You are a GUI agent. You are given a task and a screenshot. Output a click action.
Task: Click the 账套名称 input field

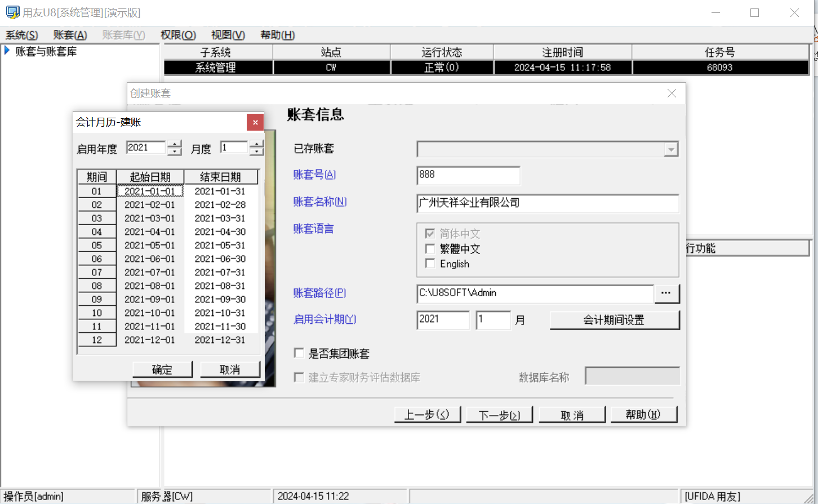pyautogui.click(x=547, y=203)
